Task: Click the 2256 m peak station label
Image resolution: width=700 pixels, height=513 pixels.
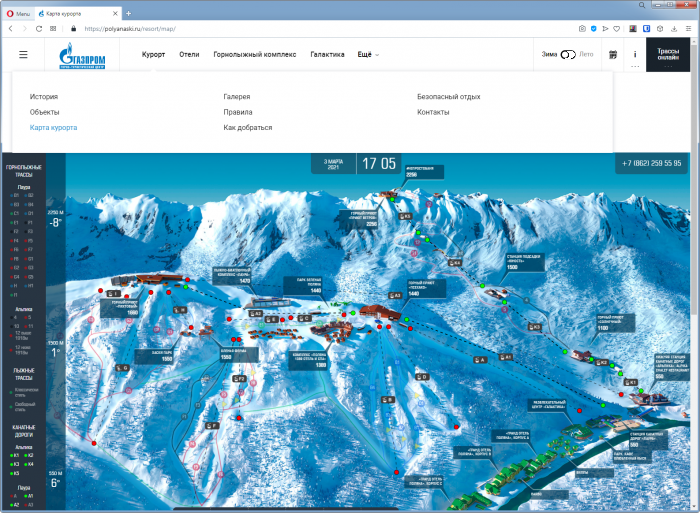Action: click(424, 172)
